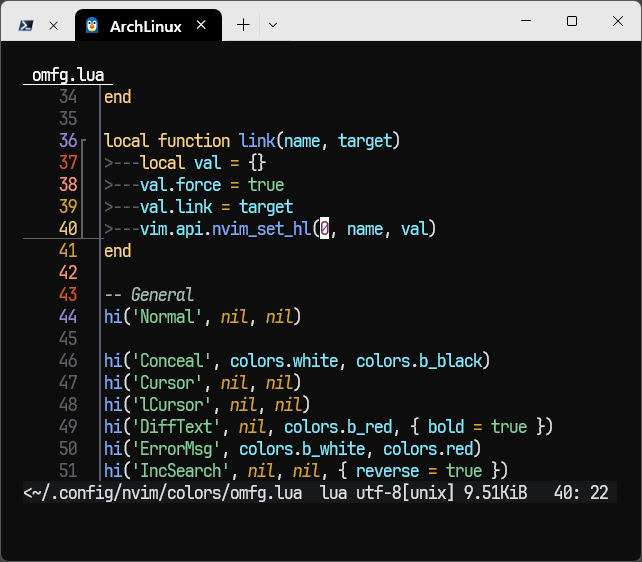Click the '-- General' comment
Viewport: 642px width, 562px height.
tap(148, 295)
